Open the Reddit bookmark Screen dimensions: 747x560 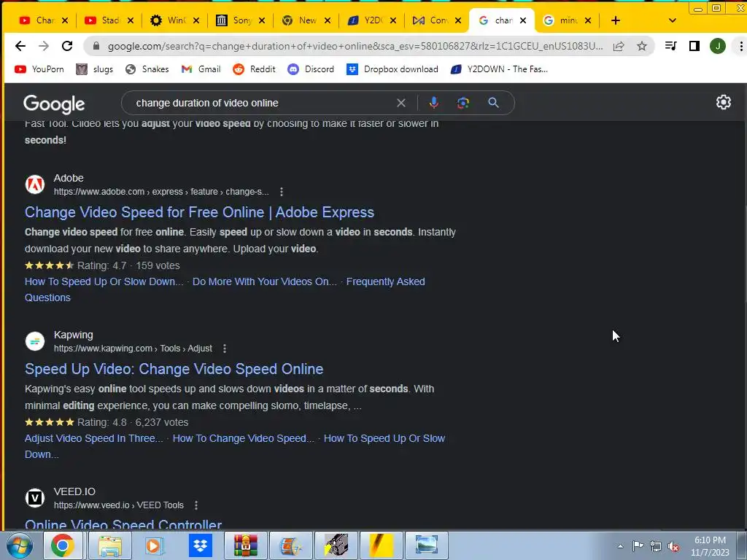point(254,69)
